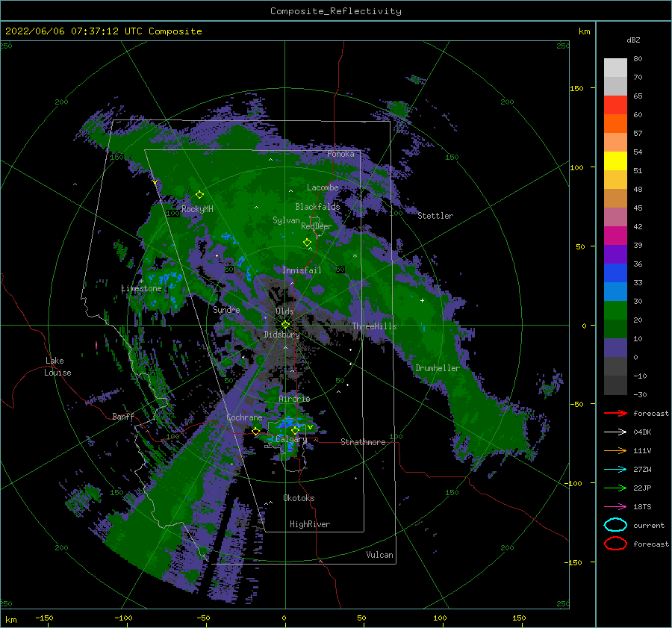
Task: Select the yellow 51–54 dBZ color block
Action: pos(615,161)
